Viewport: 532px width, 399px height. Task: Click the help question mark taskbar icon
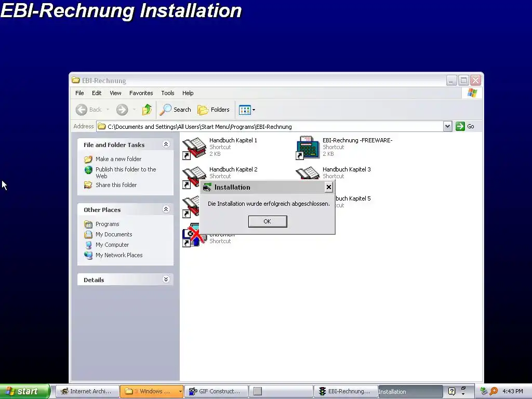(451, 391)
